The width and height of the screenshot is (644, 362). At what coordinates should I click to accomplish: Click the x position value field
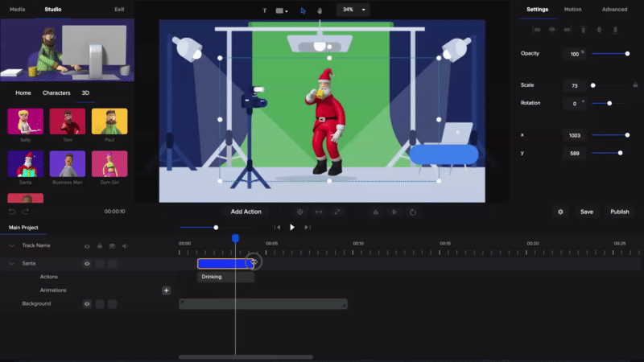click(575, 135)
